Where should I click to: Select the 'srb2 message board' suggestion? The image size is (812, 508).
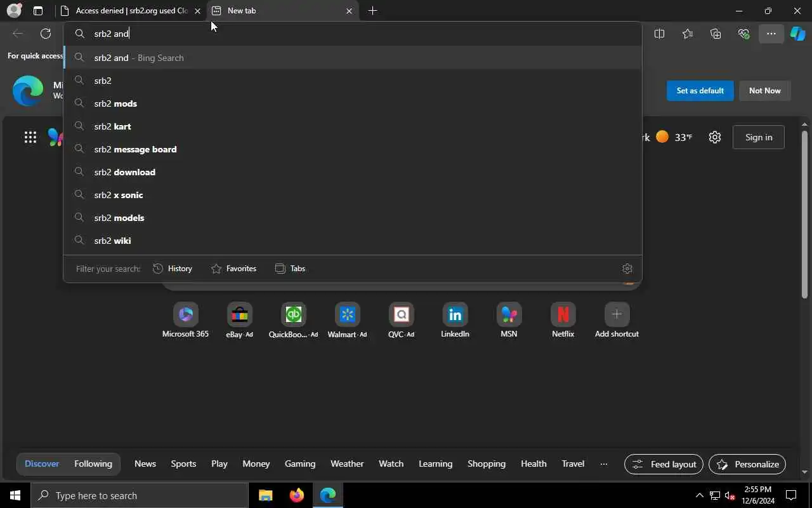tap(352, 149)
